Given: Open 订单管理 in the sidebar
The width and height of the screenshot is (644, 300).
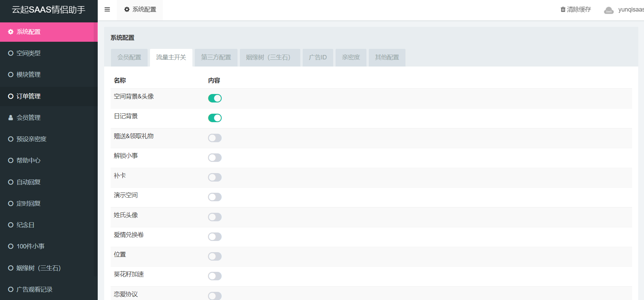Looking at the screenshot, I should (49, 96).
